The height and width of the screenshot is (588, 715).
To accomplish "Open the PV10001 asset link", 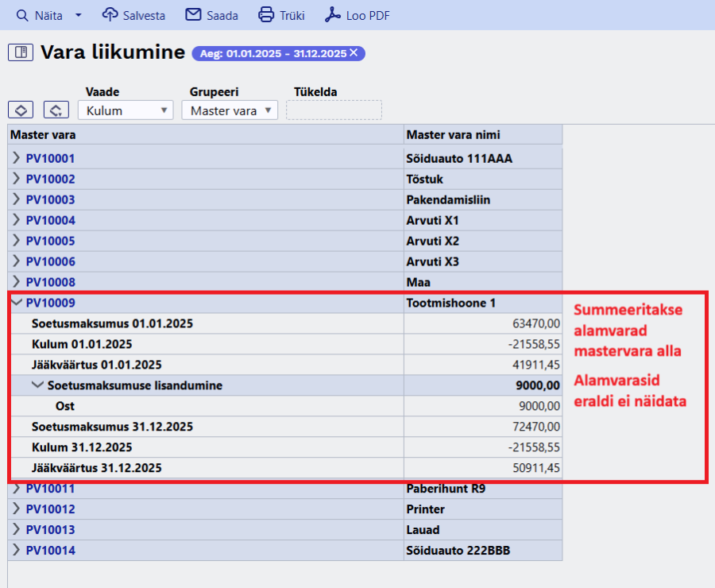I will (51, 159).
